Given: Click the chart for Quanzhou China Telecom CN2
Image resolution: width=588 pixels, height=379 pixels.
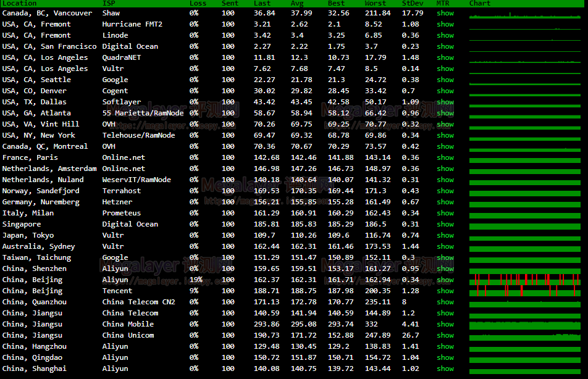Looking at the screenshot, I should (525, 304).
